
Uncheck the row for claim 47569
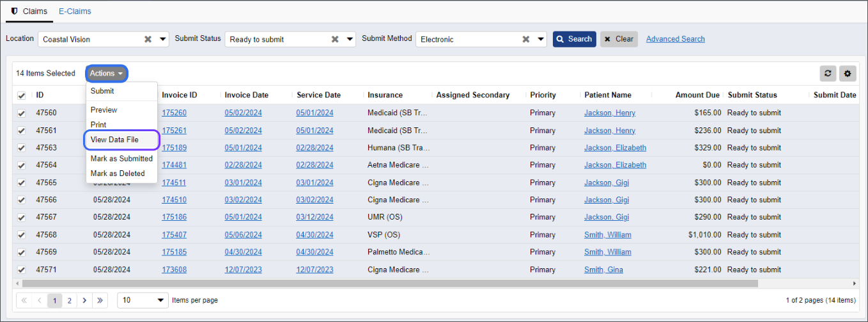click(x=22, y=252)
